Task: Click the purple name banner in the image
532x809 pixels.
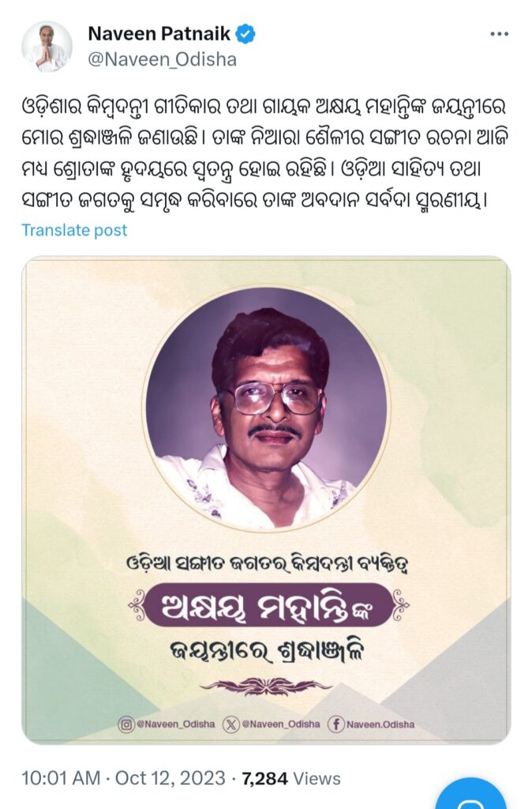Action: tap(266, 606)
